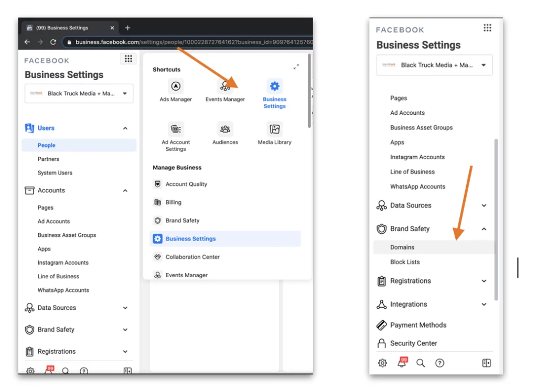Open Domains under Brand Safety
The height and width of the screenshot is (392, 537).
[x=434, y=247]
